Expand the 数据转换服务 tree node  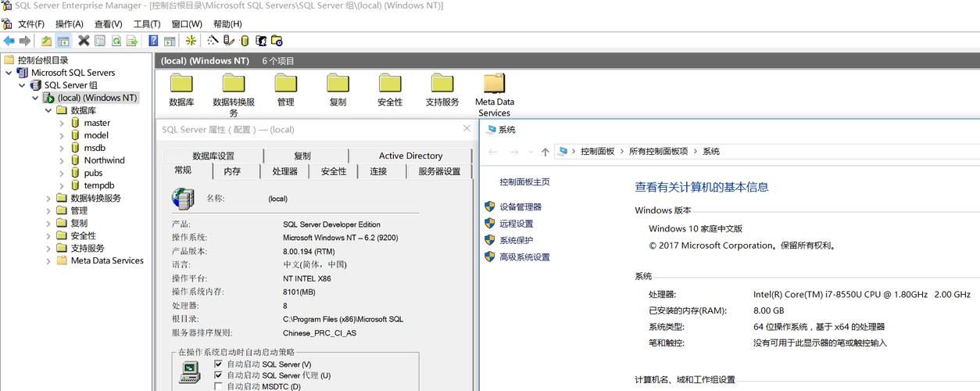click(x=48, y=198)
